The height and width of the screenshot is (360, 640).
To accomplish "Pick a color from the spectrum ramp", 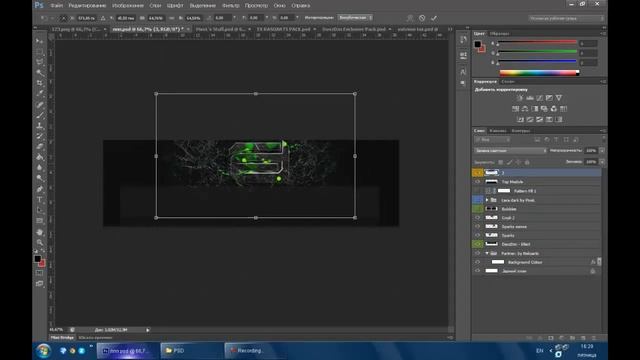I will point(539,73).
